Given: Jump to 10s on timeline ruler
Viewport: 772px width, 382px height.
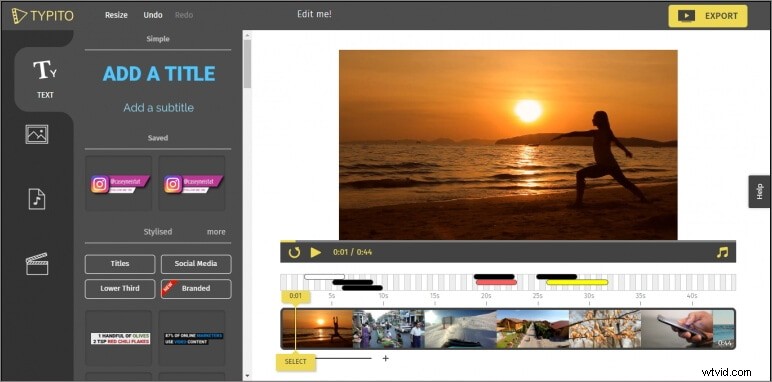Looking at the screenshot, I should point(383,296).
